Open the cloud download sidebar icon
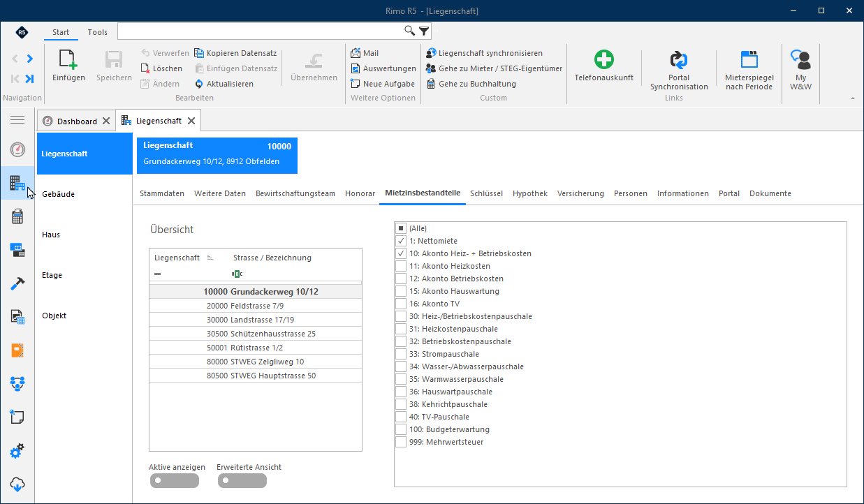Image resolution: width=864 pixels, height=504 pixels. click(x=17, y=484)
